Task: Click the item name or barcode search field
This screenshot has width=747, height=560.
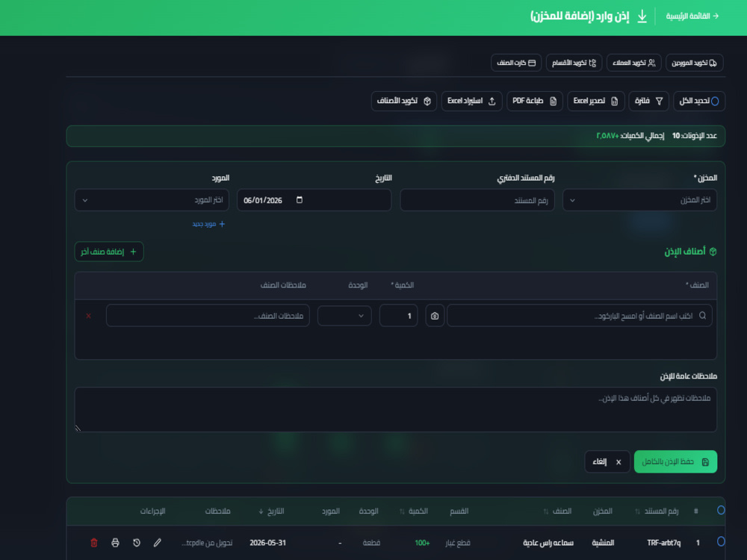Action: click(580, 316)
